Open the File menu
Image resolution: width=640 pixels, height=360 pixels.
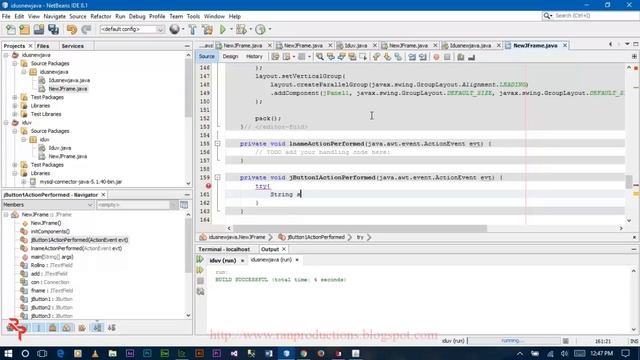[6, 16]
